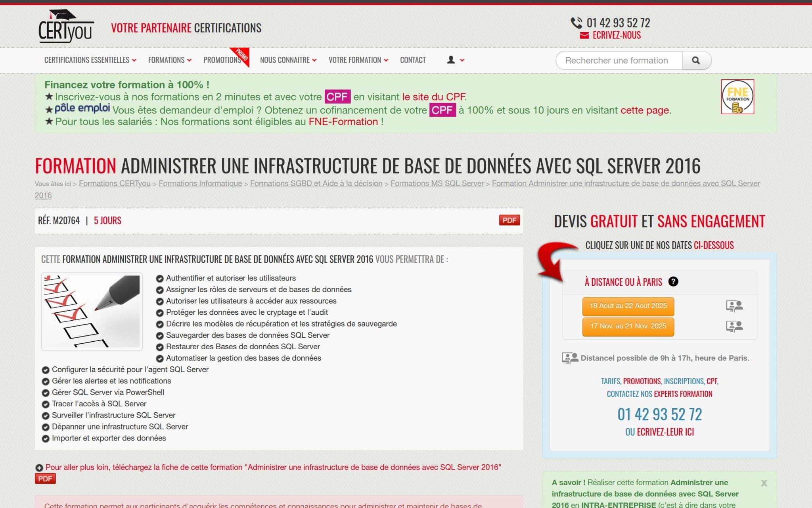Image resolution: width=812 pixels, height=508 pixels.
Task: Go to Formations CERTyou breadcrumb
Action: [x=115, y=183]
